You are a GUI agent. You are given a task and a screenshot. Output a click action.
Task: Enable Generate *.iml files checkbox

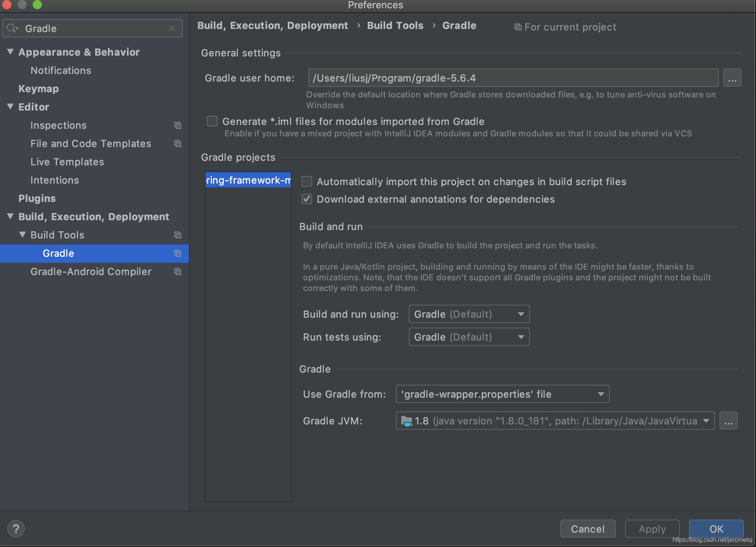pyautogui.click(x=212, y=121)
